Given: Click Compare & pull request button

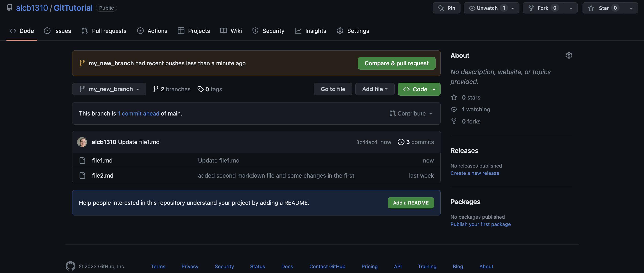Looking at the screenshot, I should [396, 63].
